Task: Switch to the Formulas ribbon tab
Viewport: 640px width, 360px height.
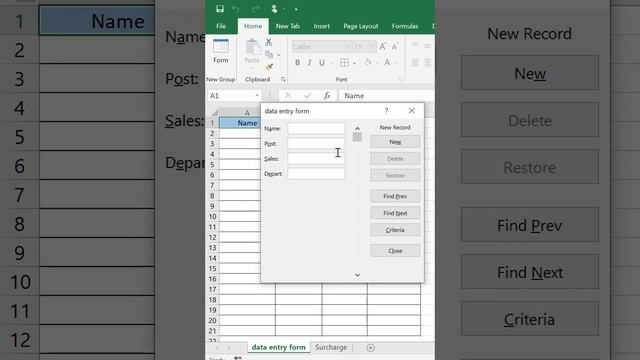Action: tap(405, 26)
